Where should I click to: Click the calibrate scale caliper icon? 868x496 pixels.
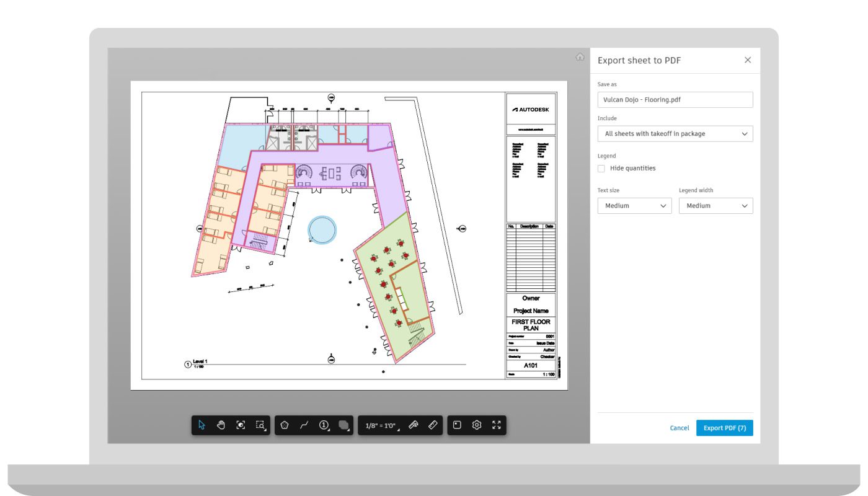(x=414, y=425)
